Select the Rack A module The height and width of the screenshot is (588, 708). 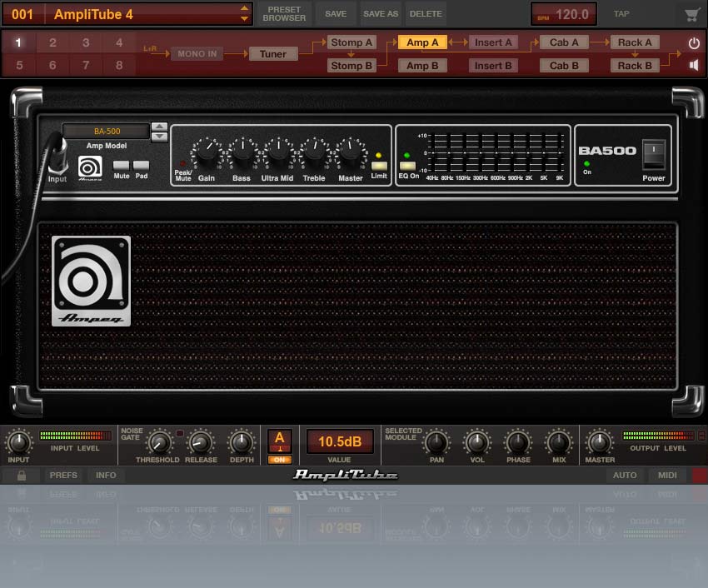point(635,42)
